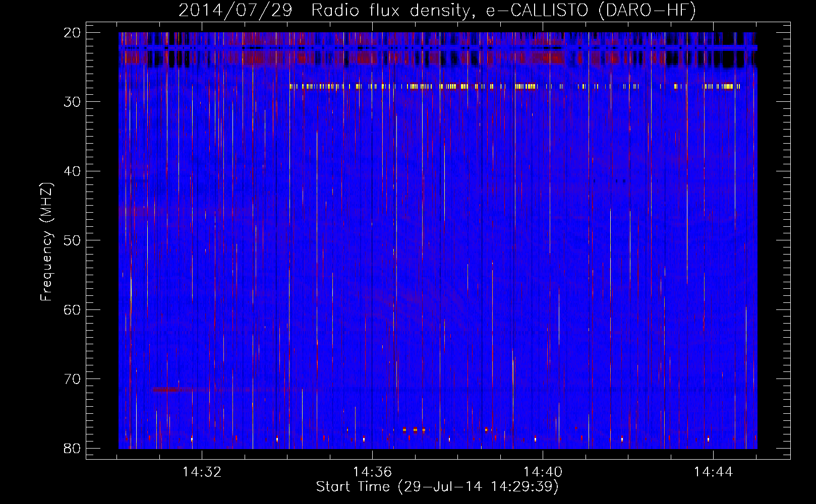This screenshot has height=504, width=816.
Task: Click the 14:40 time tick label
Action: pyautogui.click(x=543, y=472)
